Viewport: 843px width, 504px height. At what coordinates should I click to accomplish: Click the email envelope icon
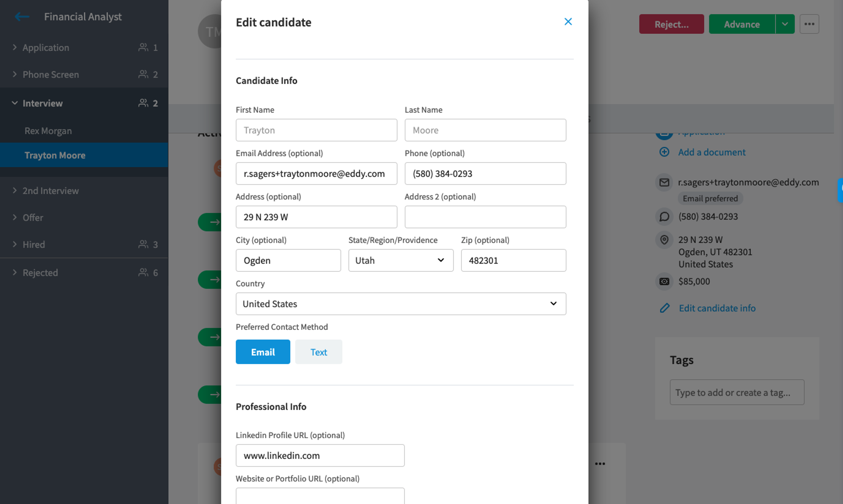664,182
